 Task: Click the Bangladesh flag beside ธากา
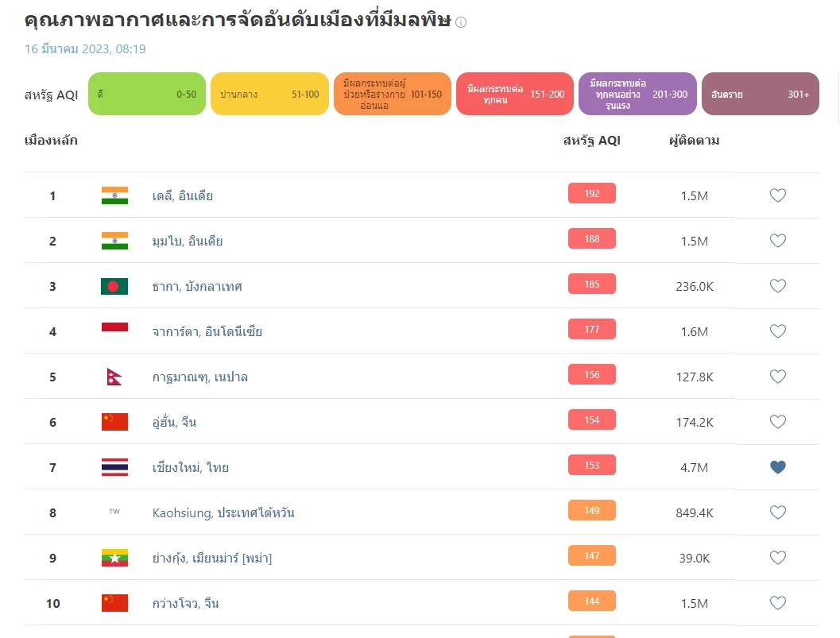(114, 285)
